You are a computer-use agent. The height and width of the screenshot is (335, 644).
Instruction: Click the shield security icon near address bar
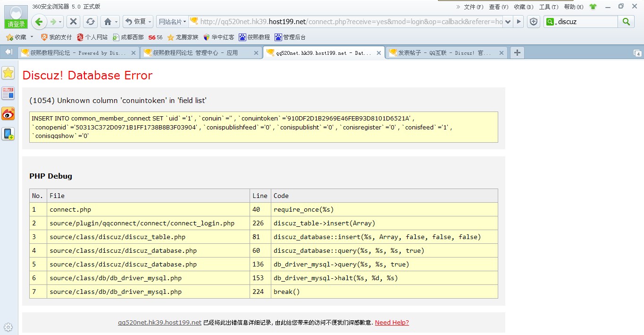(534, 22)
